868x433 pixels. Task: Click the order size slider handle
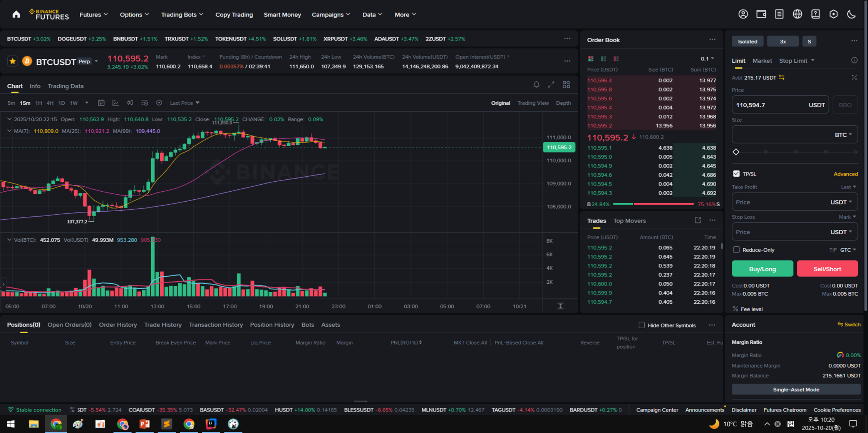(736, 152)
